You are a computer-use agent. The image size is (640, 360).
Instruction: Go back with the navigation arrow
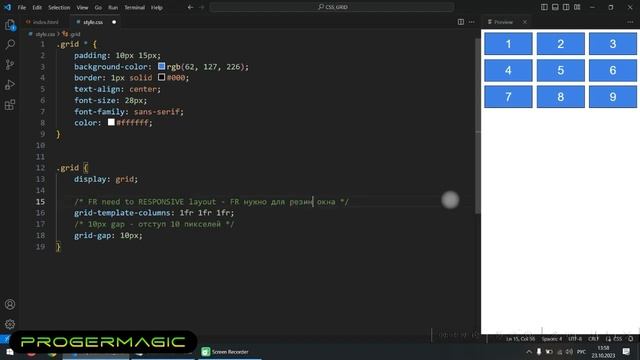click(x=190, y=7)
